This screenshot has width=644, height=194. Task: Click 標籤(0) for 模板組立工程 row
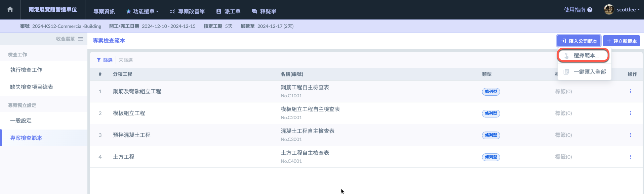[x=563, y=113]
